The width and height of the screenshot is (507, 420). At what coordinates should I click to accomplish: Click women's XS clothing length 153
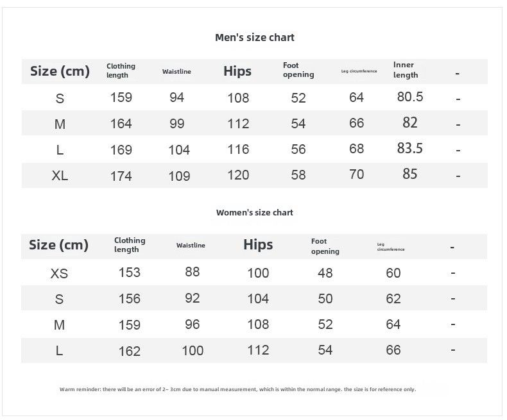pos(129,272)
